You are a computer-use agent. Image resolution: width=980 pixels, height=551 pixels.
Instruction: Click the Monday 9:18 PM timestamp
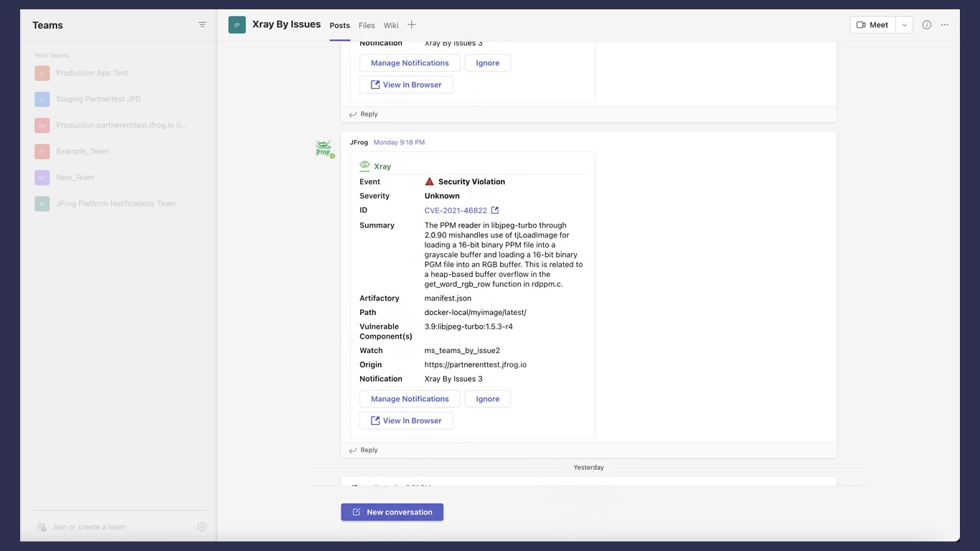click(399, 142)
